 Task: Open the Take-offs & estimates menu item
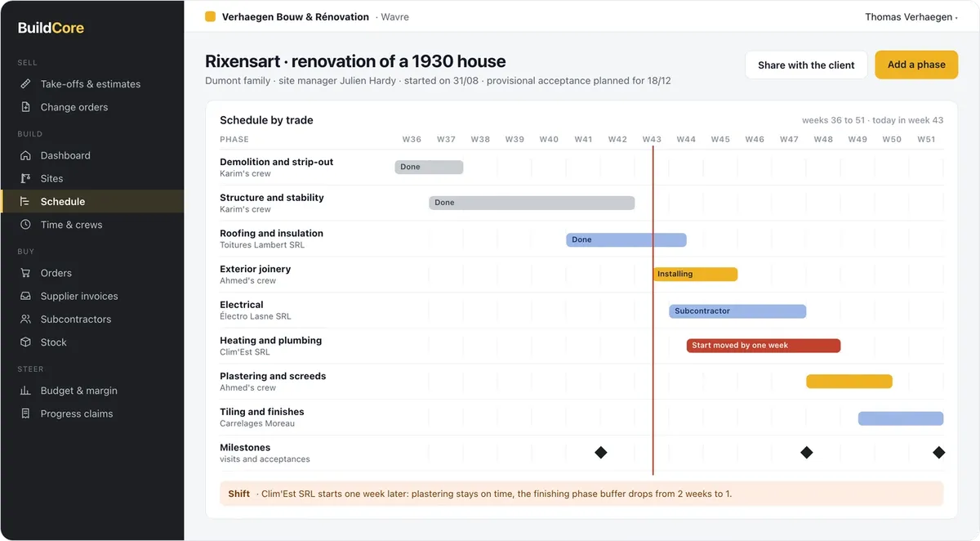tap(91, 84)
